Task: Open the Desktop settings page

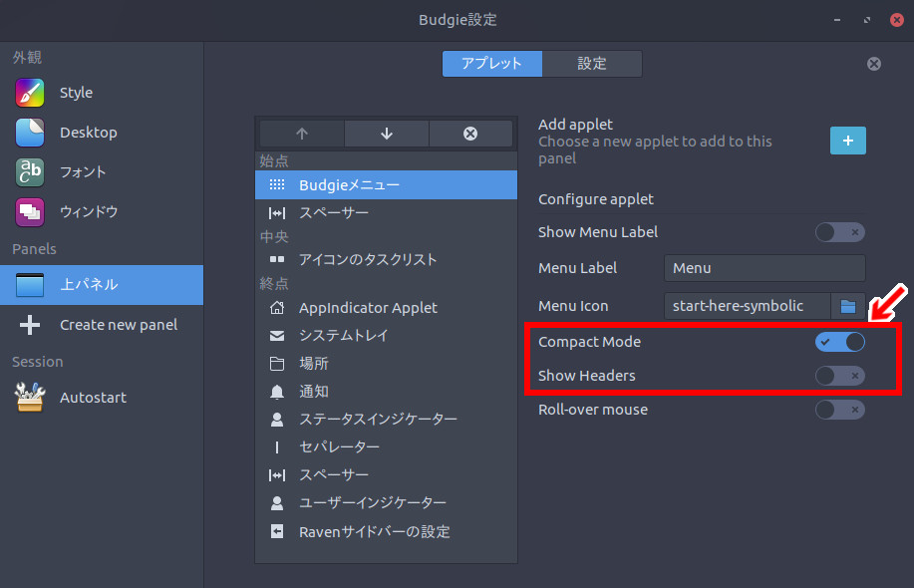Action: click(102, 133)
